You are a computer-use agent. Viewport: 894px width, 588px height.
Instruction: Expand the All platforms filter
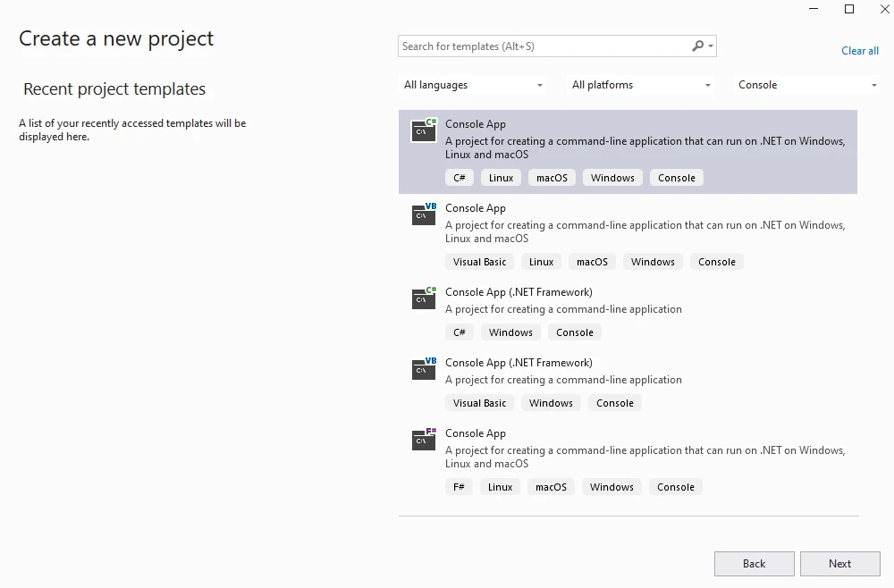click(x=641, y=85)
